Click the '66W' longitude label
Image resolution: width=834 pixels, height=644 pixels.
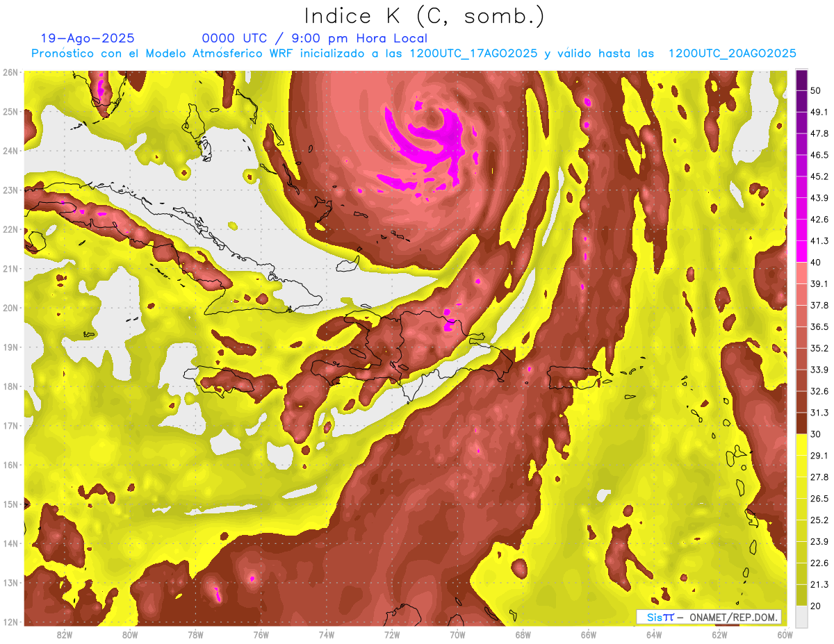(589, 635)
